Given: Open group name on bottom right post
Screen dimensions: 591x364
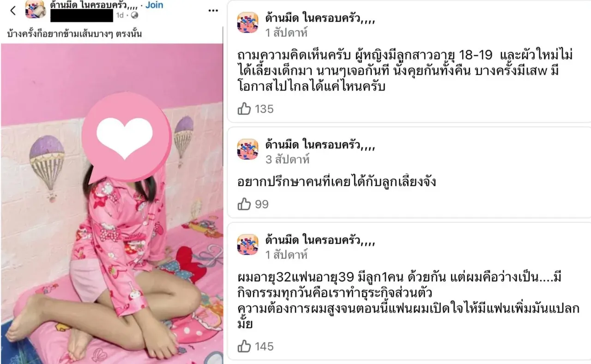Looking at the screenshot, I should coord(320,239).
